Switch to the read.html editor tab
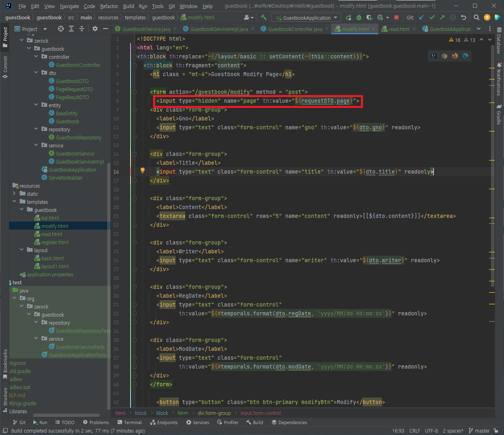This screenshot has width=504, height=435. pos(399,29)
